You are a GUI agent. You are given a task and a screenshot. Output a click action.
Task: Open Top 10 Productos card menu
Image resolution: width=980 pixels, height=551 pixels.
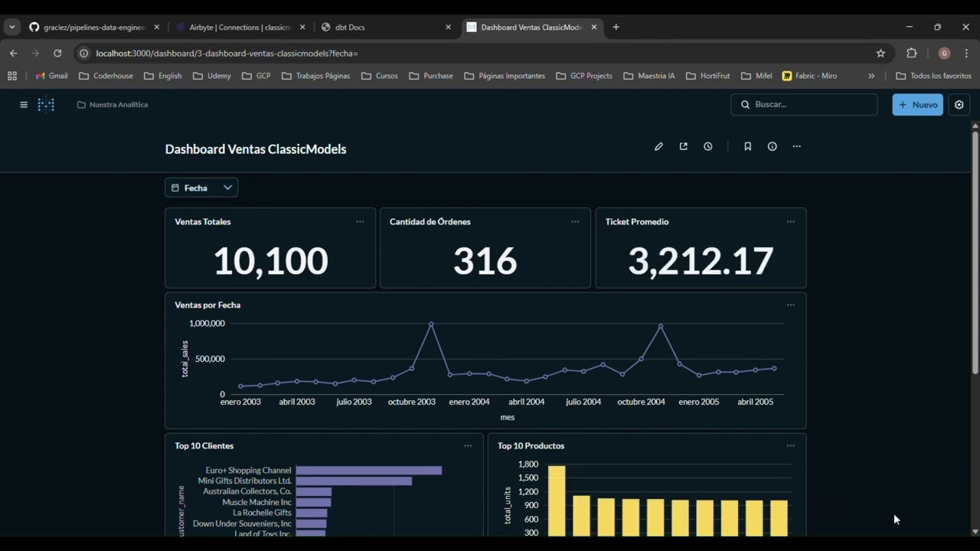[790, 445]
